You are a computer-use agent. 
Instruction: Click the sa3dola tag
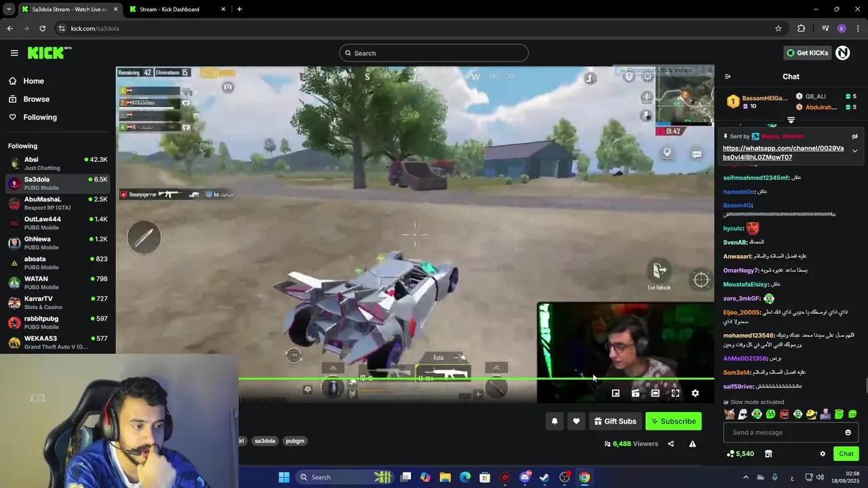point(264,441)
